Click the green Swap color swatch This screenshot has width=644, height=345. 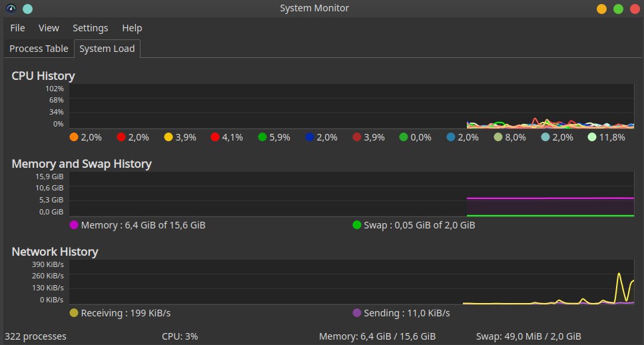(357, 225)
